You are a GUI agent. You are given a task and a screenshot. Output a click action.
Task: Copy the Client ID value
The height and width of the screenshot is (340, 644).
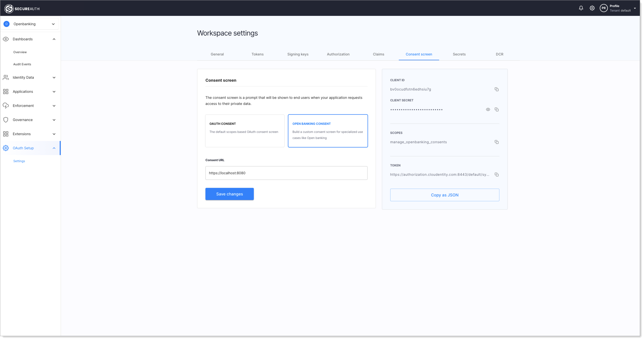496,89
